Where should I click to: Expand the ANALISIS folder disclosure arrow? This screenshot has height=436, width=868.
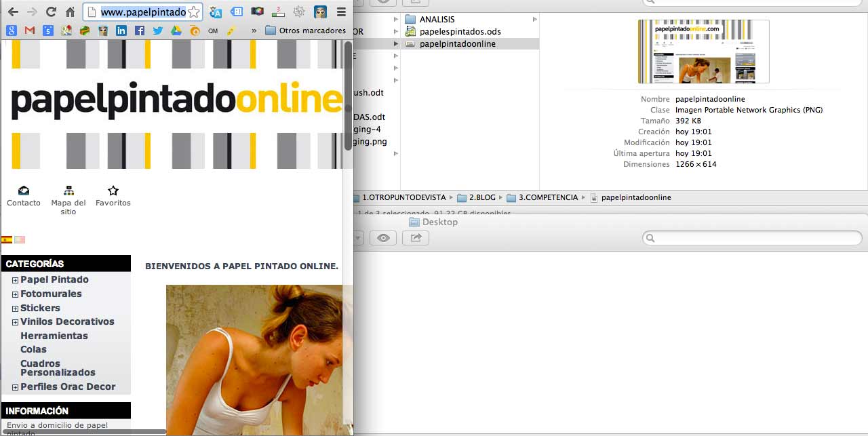tap(395, 19)
